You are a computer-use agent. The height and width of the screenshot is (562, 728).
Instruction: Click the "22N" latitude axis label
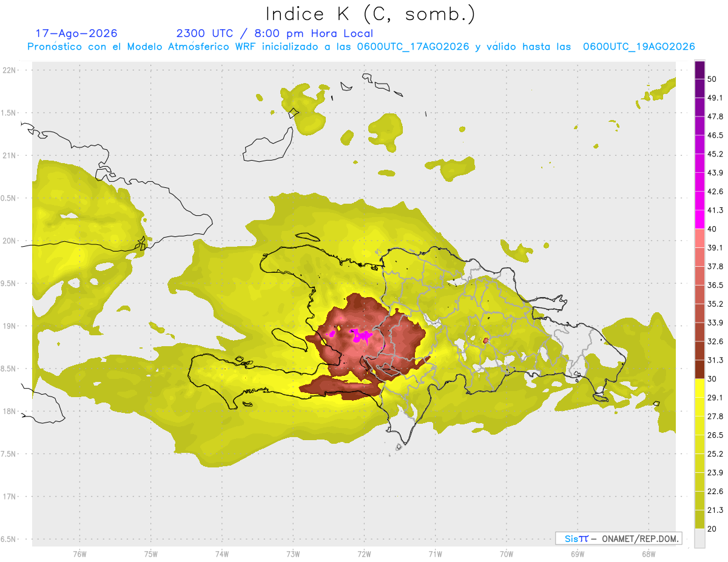(x=10, y=70)
